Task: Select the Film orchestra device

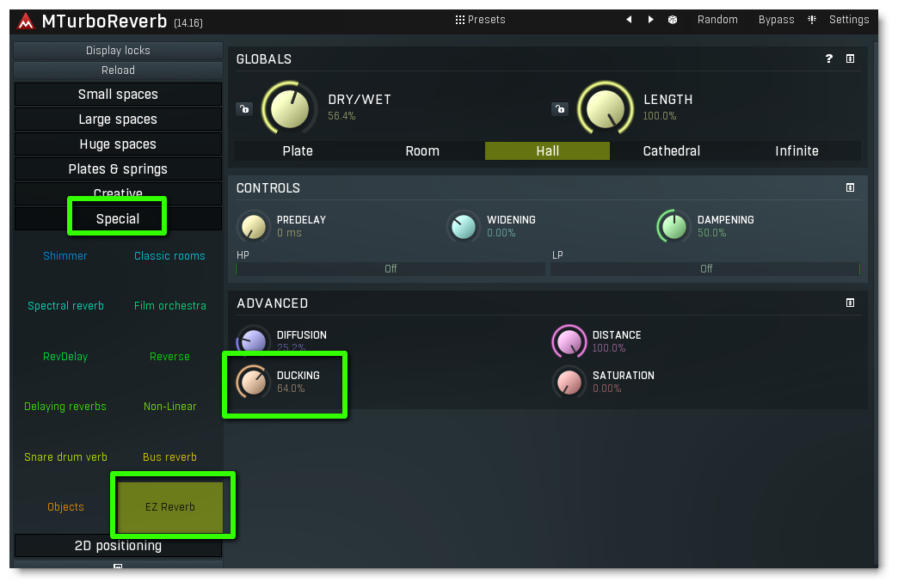Action: pyautogui.click(x=170, y=306)
